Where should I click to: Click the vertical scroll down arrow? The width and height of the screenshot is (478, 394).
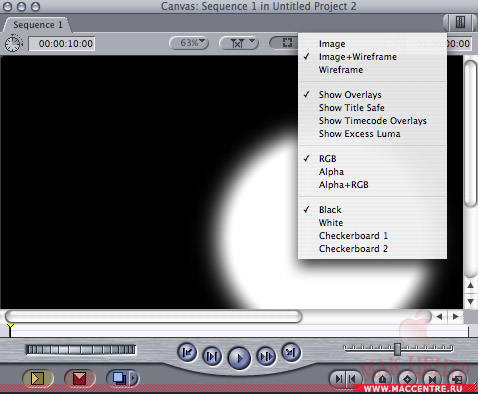click(x=470, y=301)
